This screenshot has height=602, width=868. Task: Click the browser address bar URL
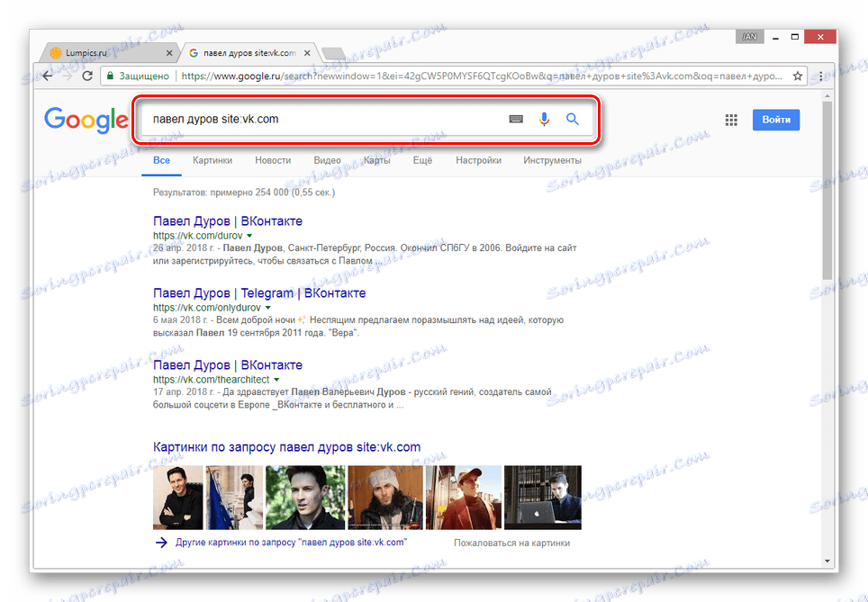482,76
